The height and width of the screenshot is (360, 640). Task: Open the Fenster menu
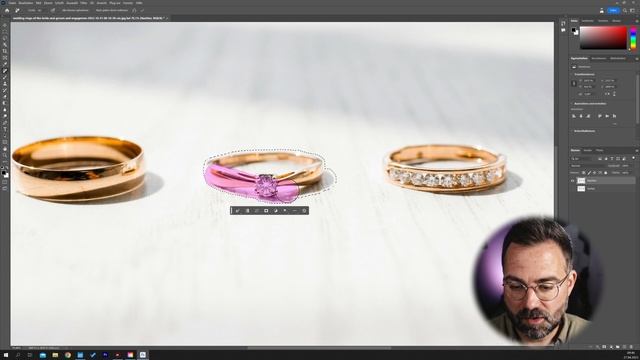click(x=128, y=3)
